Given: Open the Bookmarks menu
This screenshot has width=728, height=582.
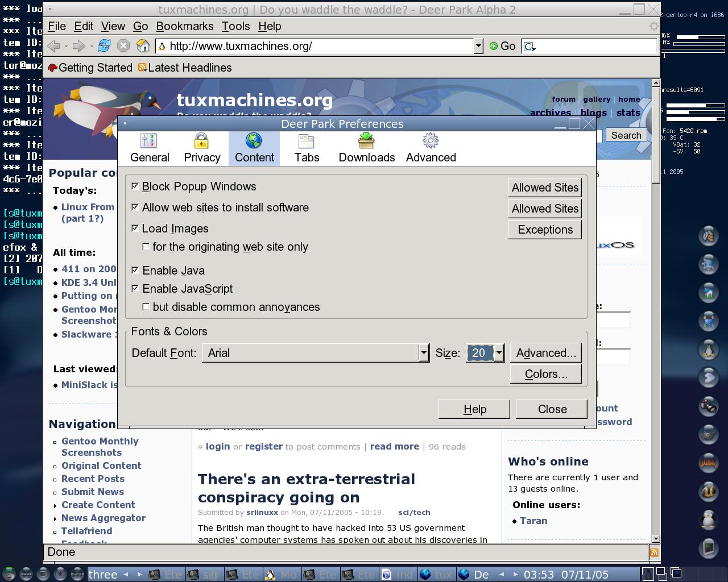Looking at the screenshot, I should pyautogui.click(x=185, y=26).
